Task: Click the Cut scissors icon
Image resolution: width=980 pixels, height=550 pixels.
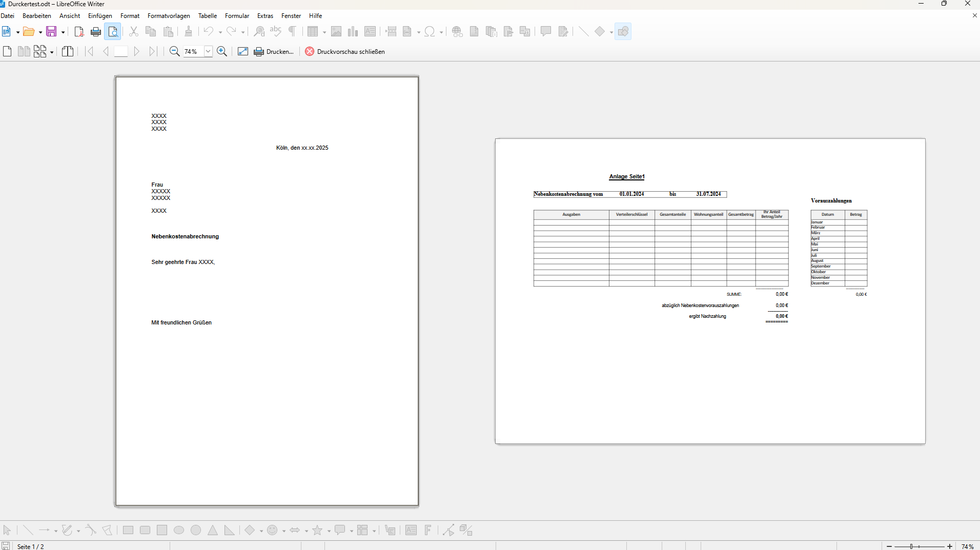Action: point(134,32)
